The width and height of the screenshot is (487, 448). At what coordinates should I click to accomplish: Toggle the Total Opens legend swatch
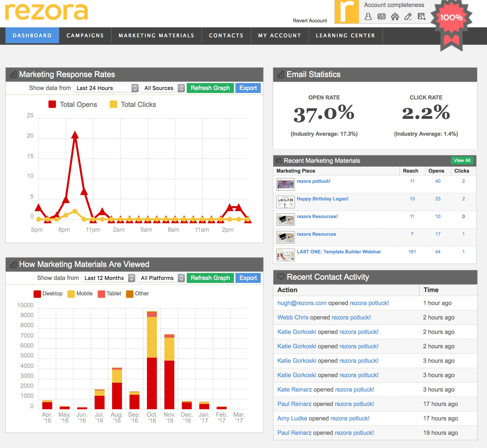52,104
